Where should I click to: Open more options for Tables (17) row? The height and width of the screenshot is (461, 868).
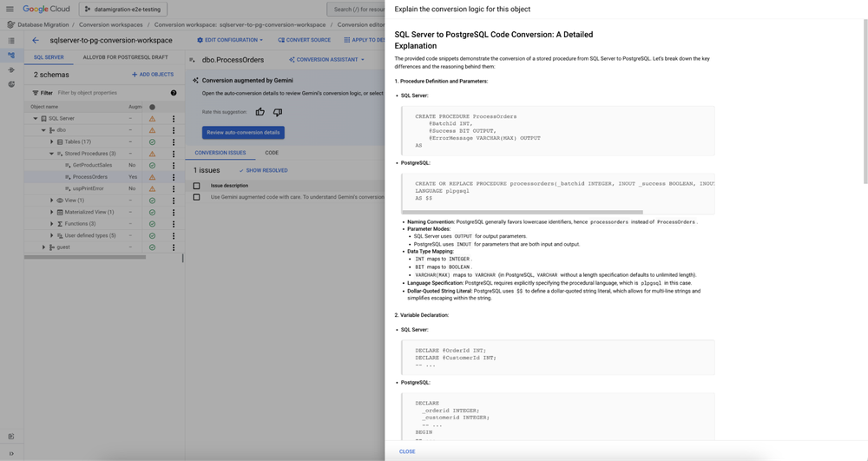(x=174, y=142)
